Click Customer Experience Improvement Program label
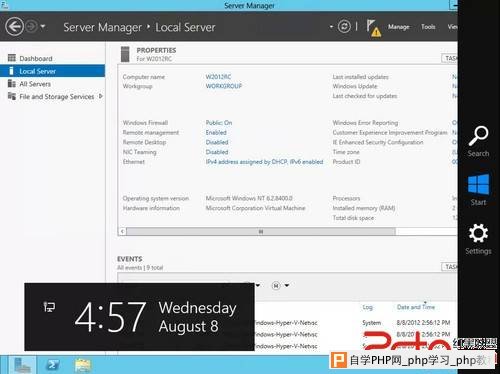500x374 pixels. [390, 132]
